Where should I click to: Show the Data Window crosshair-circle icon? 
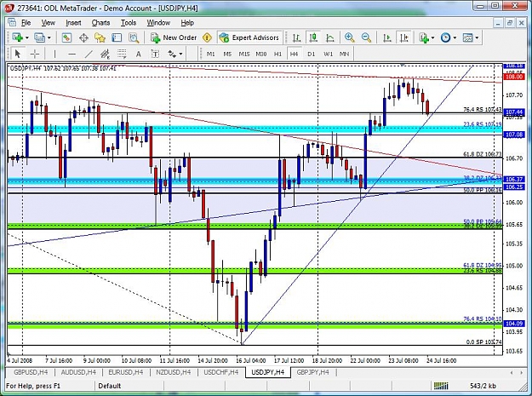[83, 37]
